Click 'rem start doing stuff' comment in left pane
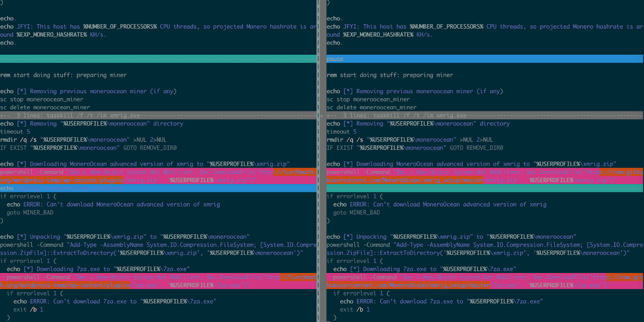This screenshot has height=322, width=644. pos(63,75)
